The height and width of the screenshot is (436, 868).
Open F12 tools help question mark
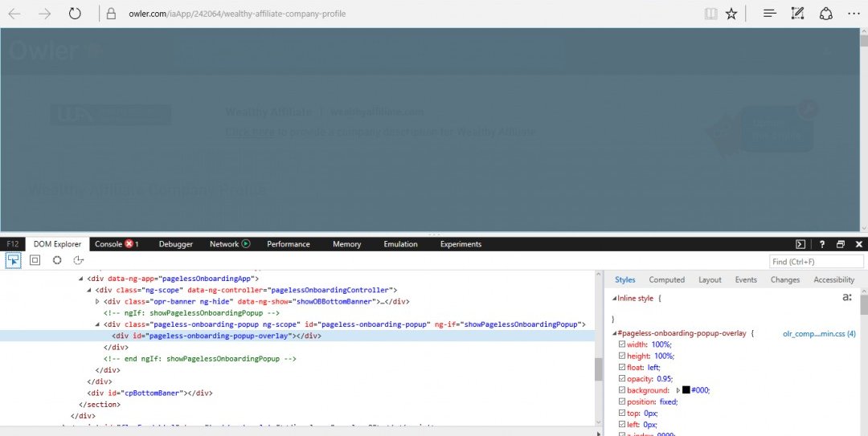click(x=822, y=244)
